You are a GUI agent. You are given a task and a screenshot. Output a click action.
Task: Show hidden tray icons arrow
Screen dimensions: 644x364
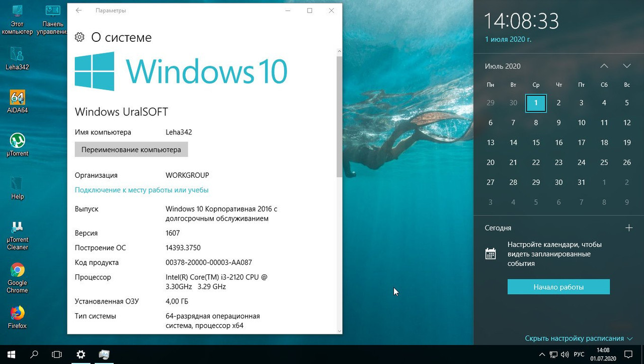click(x=542, y=354)
